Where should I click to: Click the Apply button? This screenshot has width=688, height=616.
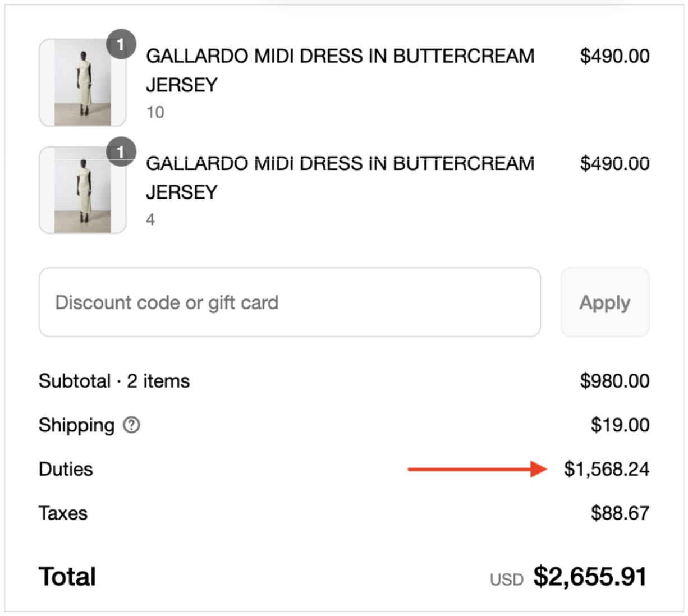click(x=604, y=302)
